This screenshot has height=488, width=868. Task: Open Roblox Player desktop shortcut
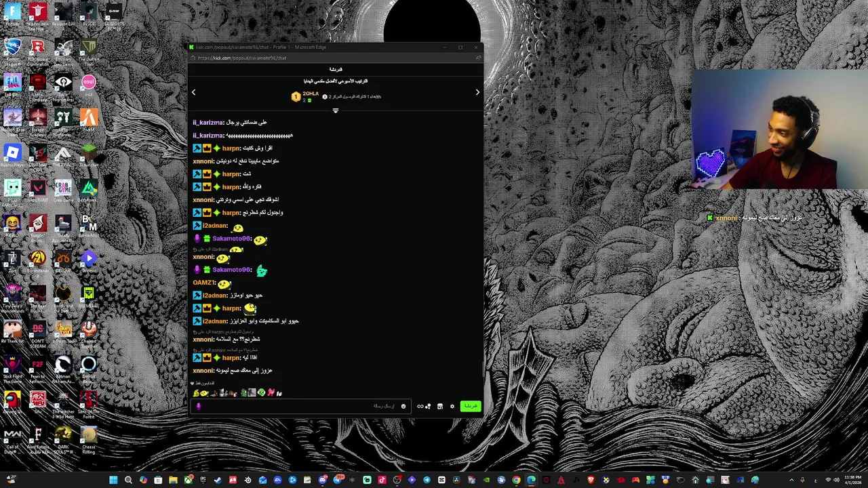[x=13, y=157]
